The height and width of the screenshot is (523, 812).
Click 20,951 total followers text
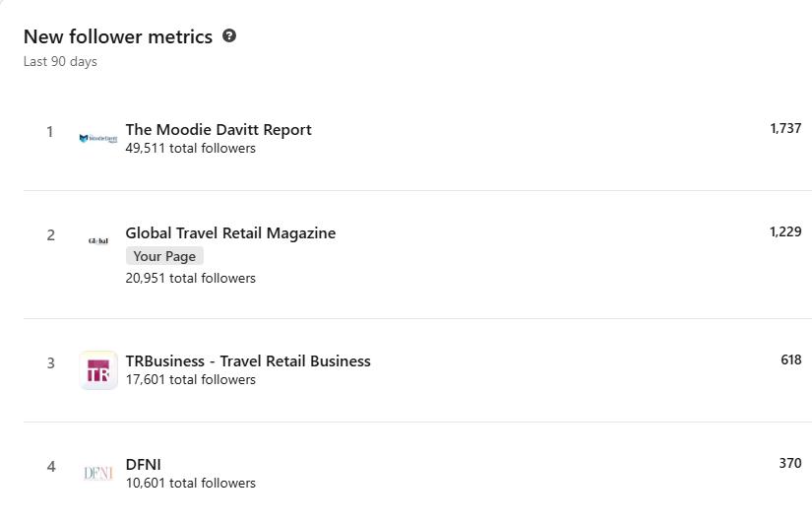[x=190, y=279]
